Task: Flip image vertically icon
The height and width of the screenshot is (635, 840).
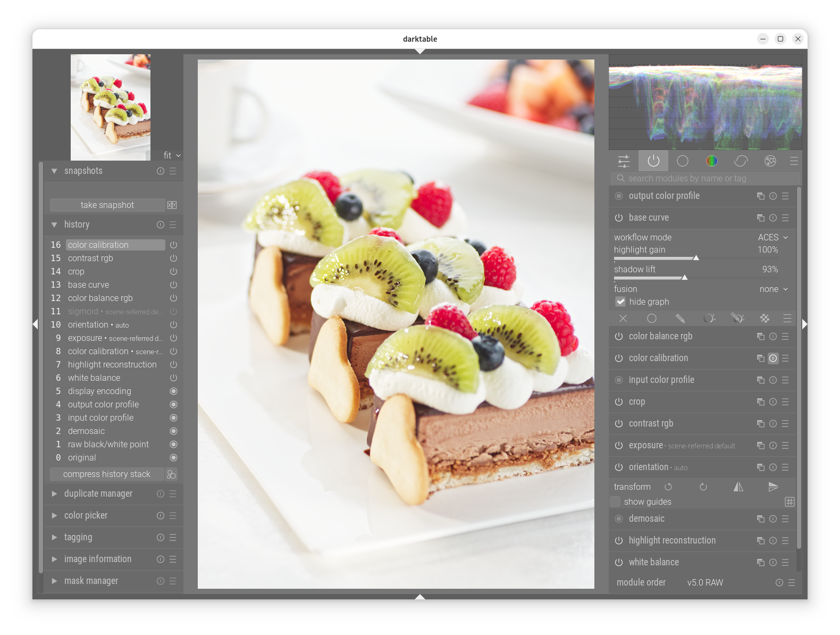Action: coord(773,487)
